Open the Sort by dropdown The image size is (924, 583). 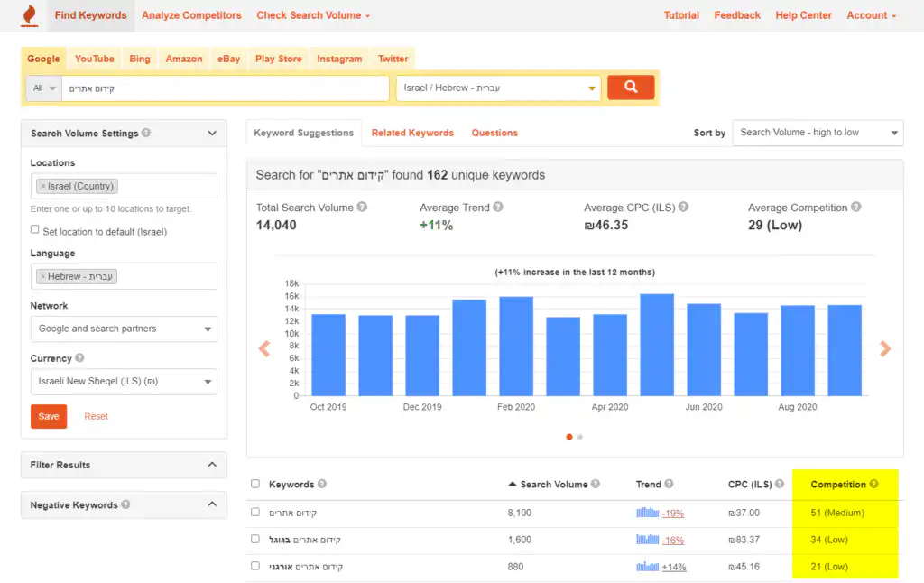pyautogui.click(x=818, y=133)
